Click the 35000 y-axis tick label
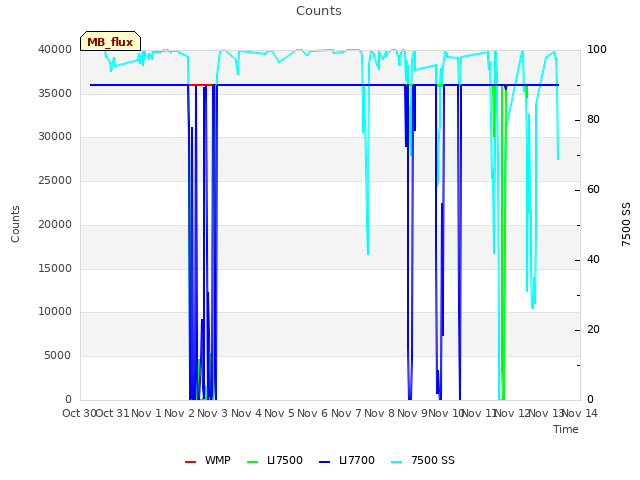Viewport: 640px width, 480px height. (55, 93)
